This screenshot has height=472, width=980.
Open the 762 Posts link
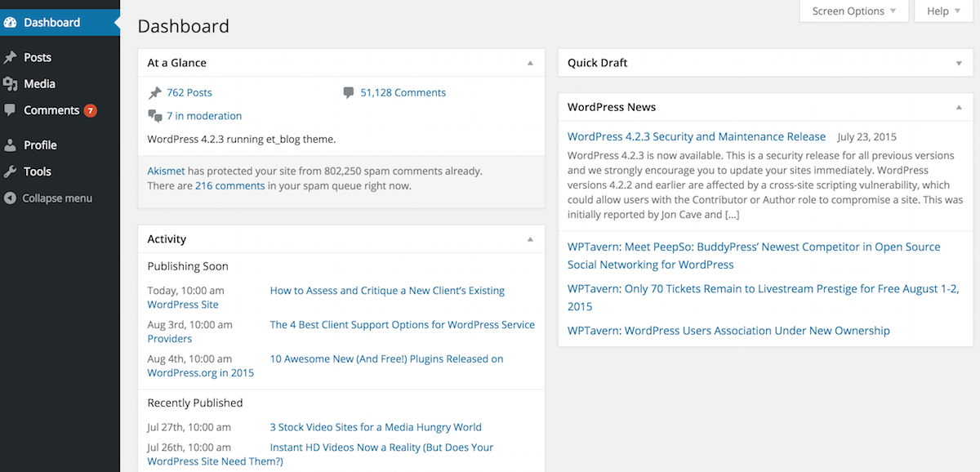pos(189,93)
